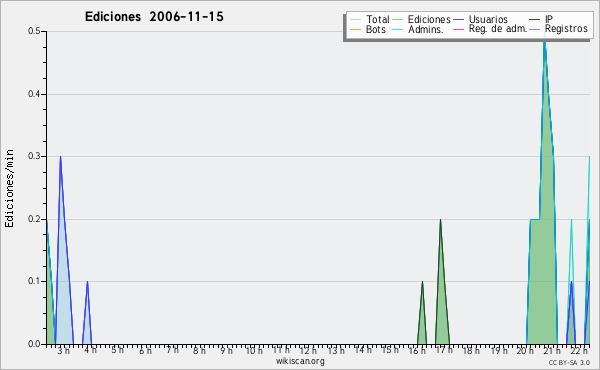600x370 pixels.
Task: Click the "18 h" x-axis label
Action: tap(471, 351)
